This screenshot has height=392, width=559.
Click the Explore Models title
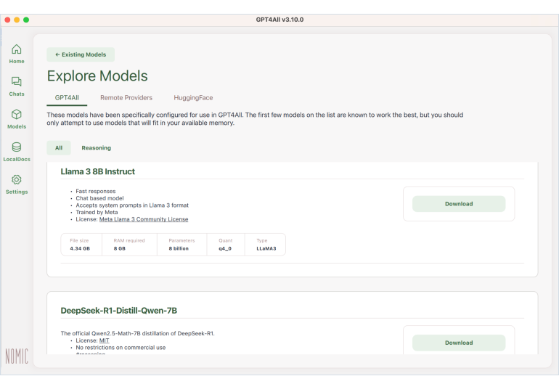[x=97, y=76]
